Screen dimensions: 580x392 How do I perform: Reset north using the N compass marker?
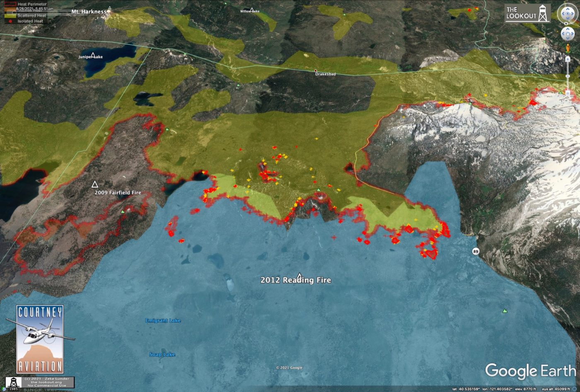click(x=565, y=24)
